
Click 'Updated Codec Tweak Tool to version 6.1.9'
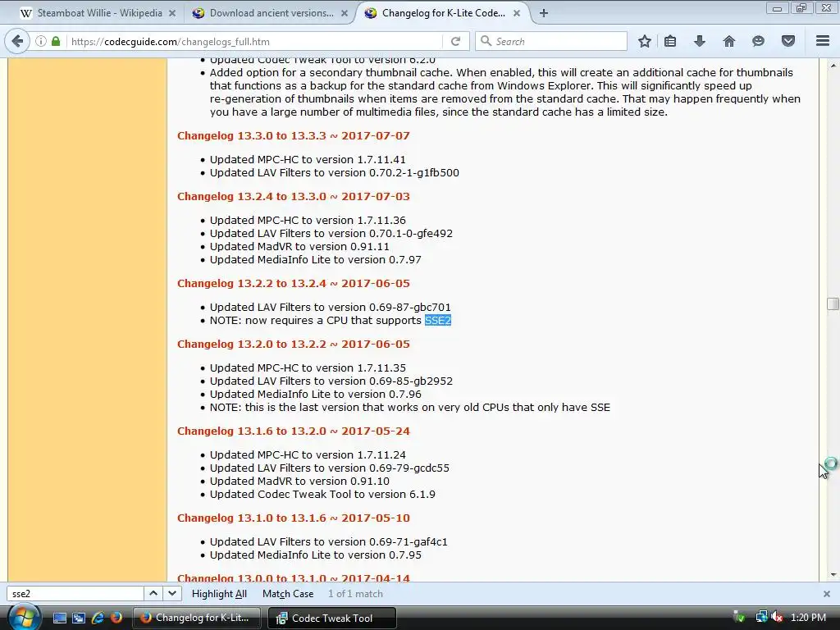pyautogui.click(x=322, y=494)
